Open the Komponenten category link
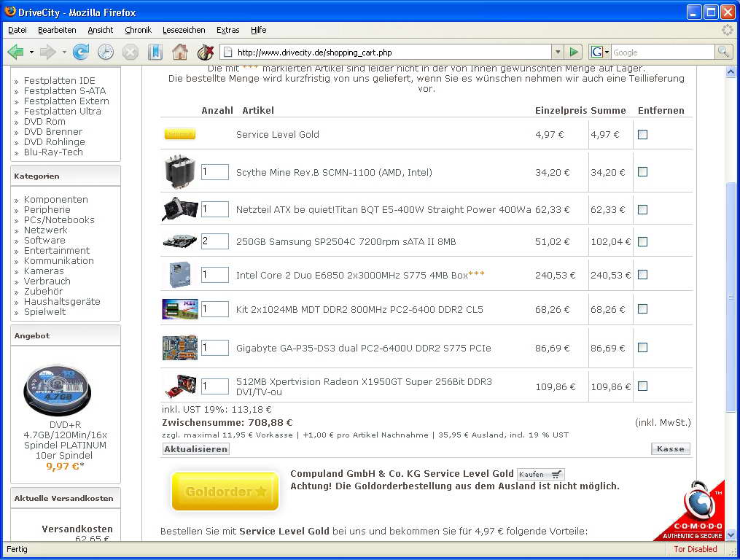 coord(56,199)
